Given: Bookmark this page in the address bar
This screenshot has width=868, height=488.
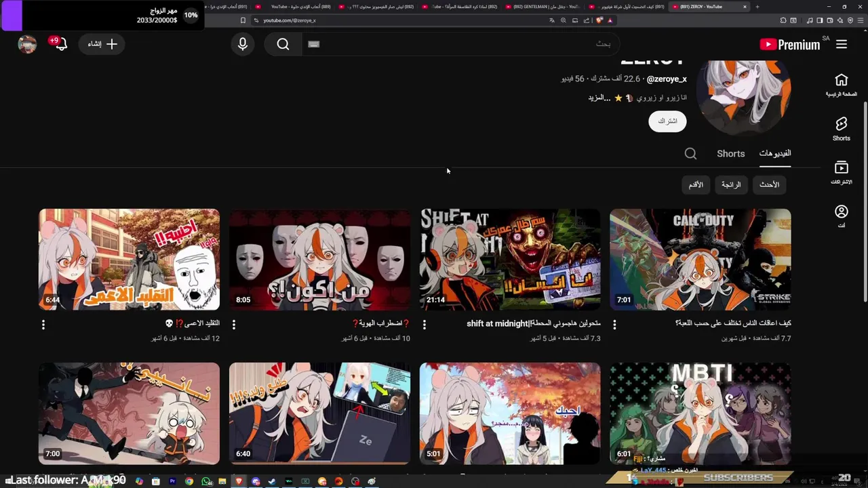Looking at the screenshot, I should tap(243, 20).
